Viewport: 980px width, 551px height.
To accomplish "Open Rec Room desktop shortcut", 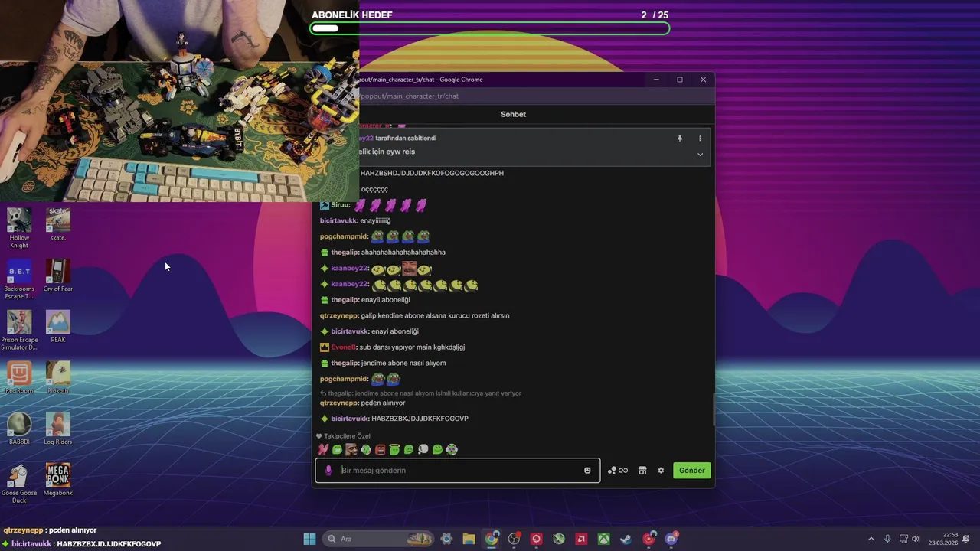I will pos(19,378).
